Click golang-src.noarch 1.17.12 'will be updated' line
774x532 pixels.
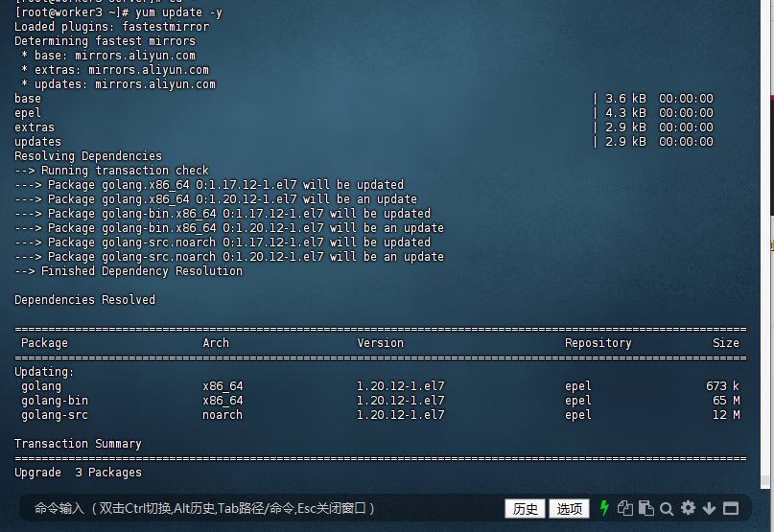(223, 243)
